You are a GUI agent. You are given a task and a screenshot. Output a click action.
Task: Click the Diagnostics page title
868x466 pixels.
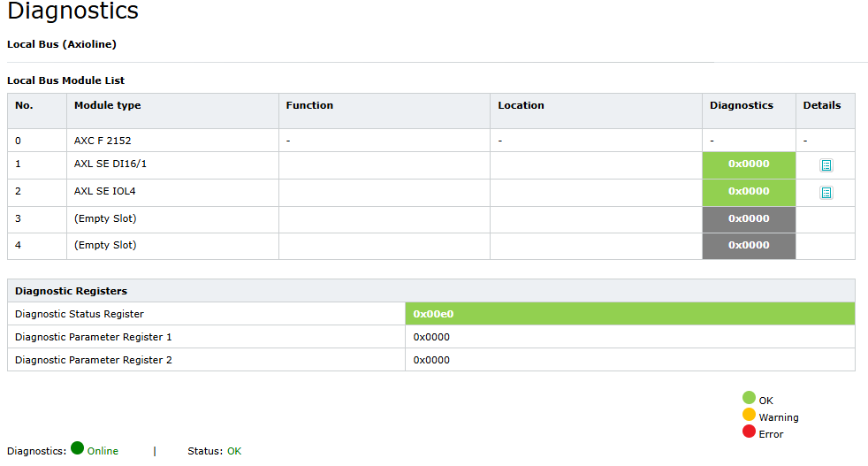point(72,11)
